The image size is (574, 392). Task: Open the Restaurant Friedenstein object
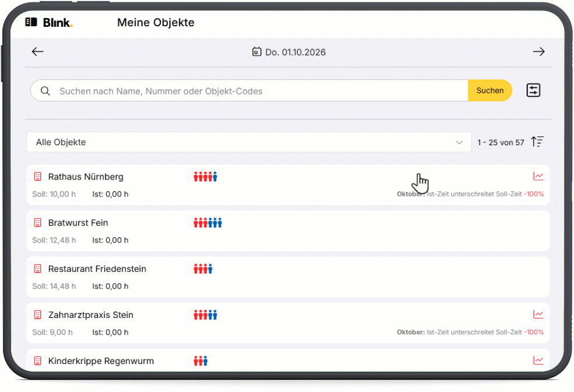click(288, 277)
